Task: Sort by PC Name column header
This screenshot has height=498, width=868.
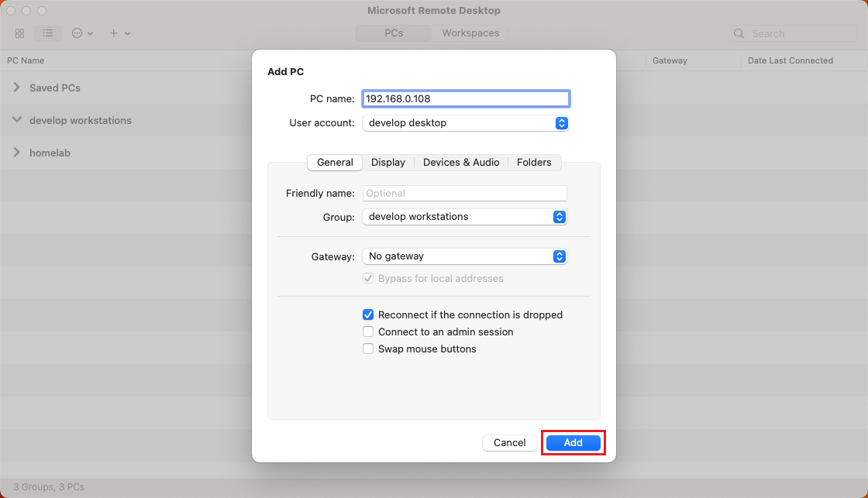Action: tap(26, 61)
